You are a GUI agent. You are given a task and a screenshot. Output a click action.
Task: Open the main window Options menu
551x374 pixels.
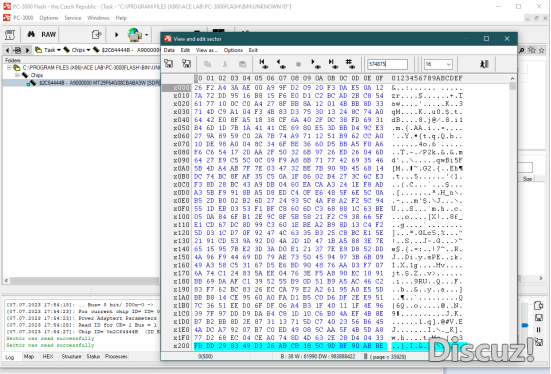click(x=48, y=18)
